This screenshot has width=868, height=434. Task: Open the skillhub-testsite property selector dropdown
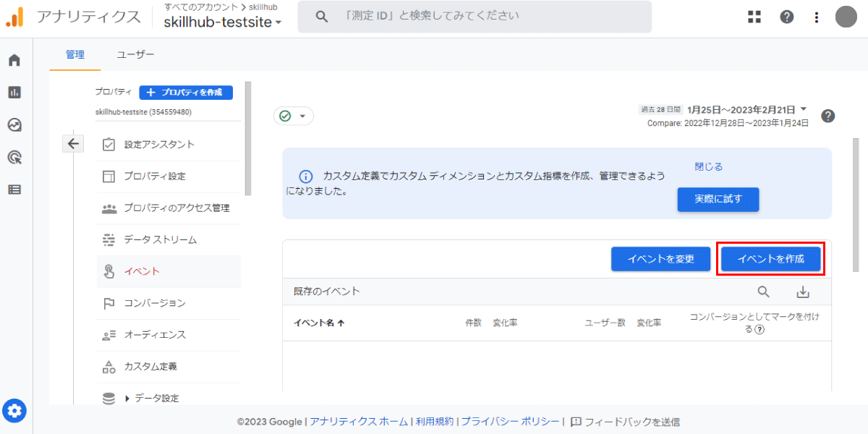pos(223,22)
